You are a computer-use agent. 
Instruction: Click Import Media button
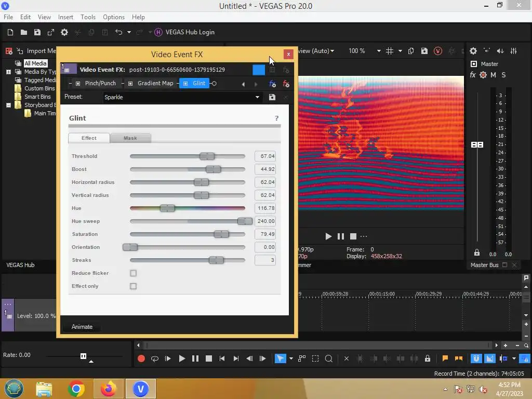(36, 51)
